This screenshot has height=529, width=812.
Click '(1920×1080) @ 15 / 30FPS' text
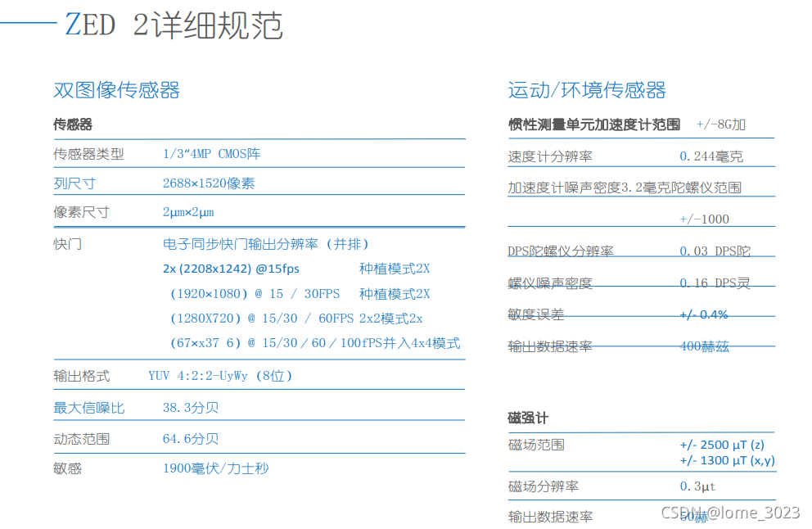[255, 294]
